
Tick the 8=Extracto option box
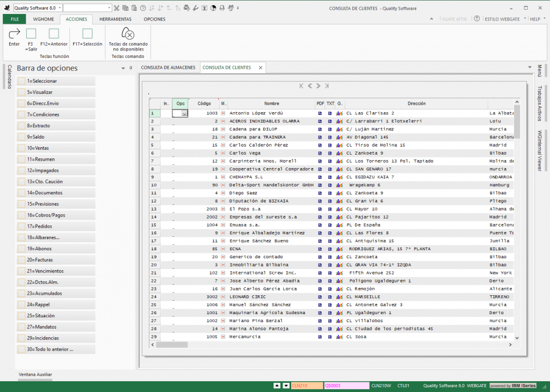[21, 126]
